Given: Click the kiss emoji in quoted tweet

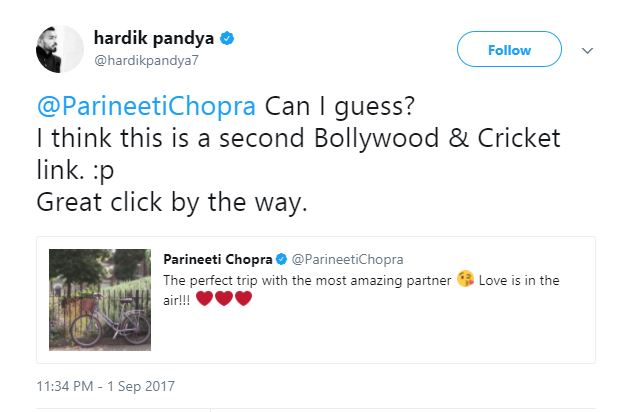Looking at the screenshot, I should coord(465,281).
